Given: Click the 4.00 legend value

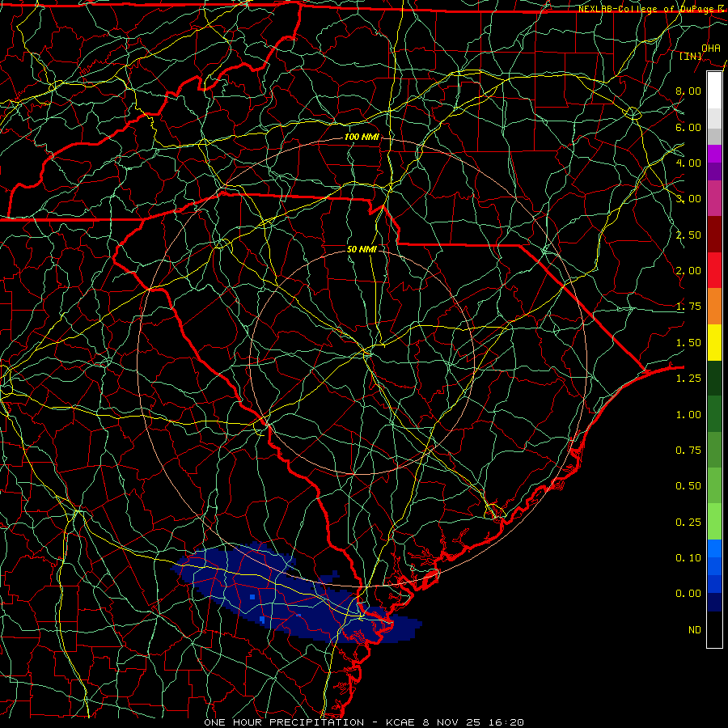Looking at the screenshot, I should click(688, 163).
